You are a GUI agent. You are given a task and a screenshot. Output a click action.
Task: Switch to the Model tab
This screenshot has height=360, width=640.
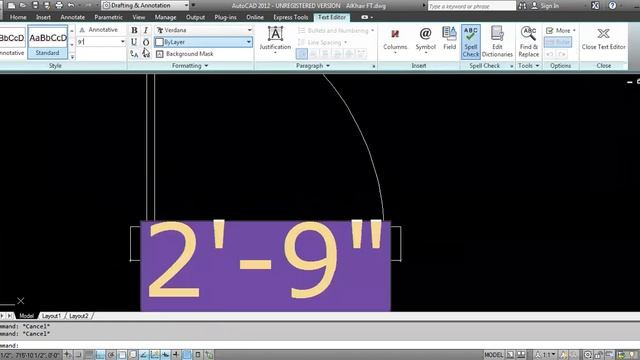click(27, 316)
